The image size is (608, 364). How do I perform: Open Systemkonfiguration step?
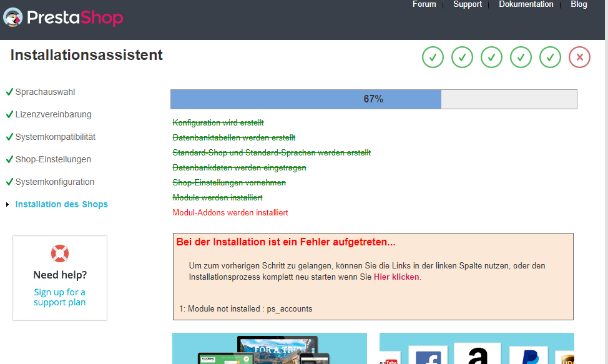[55, 182]
